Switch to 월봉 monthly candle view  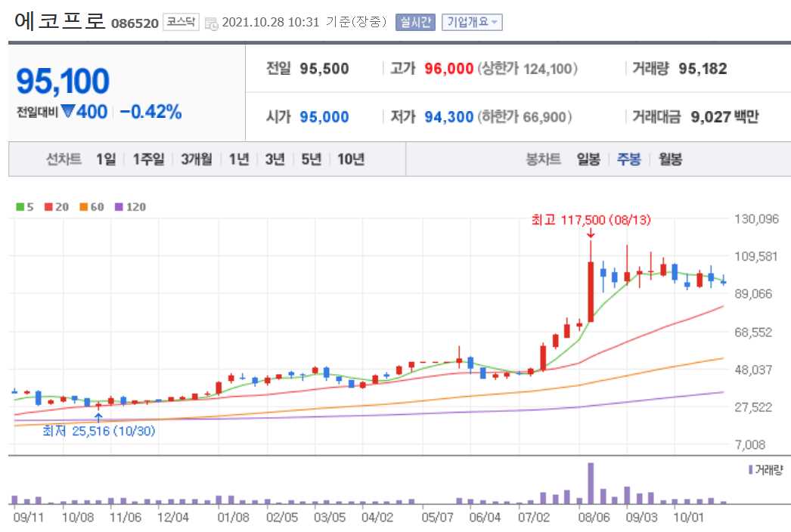click(670, 159)
